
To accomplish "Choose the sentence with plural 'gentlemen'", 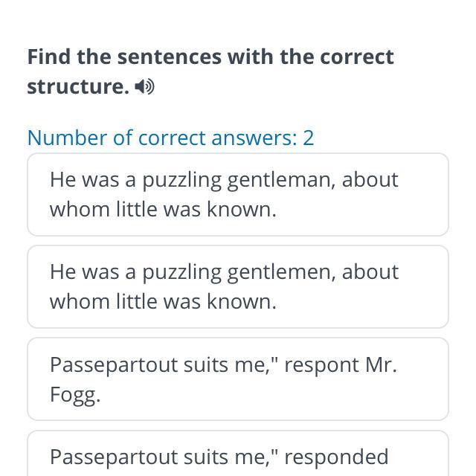I will coord(238,286).
